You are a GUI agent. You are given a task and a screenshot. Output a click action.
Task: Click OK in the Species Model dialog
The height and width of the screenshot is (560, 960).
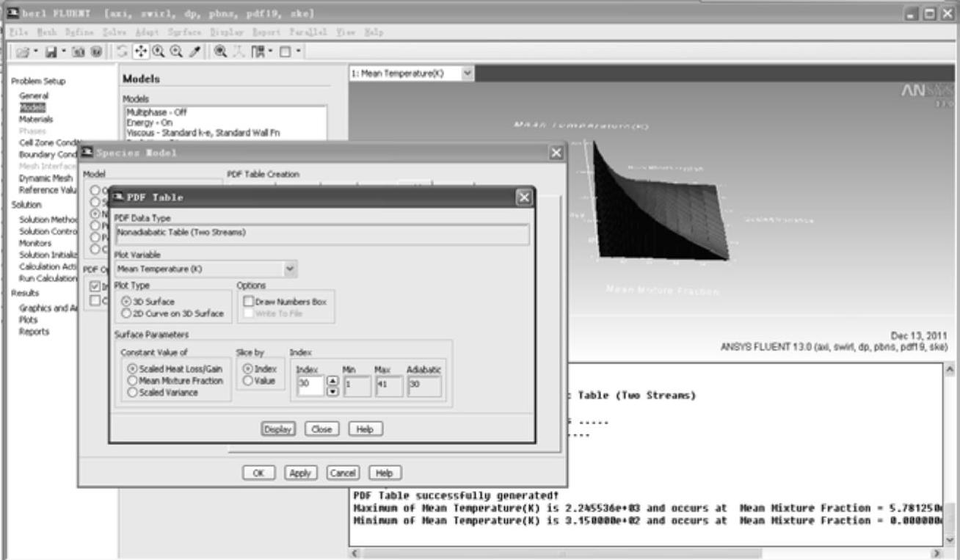click(x=259, y=473)
